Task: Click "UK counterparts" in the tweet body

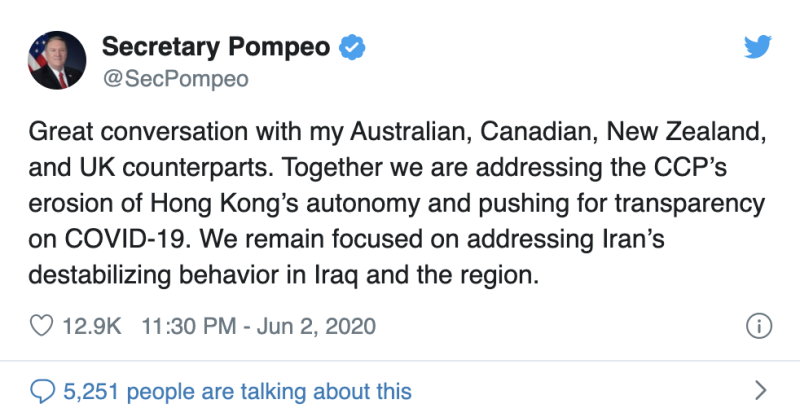Action: point(173,168)
